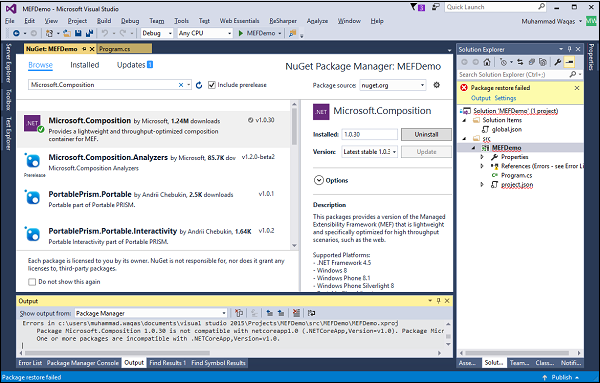Open NuGet settings gear icon
Image resolution: width=600 pixels, height=383 pixels.
click(436, 85)
